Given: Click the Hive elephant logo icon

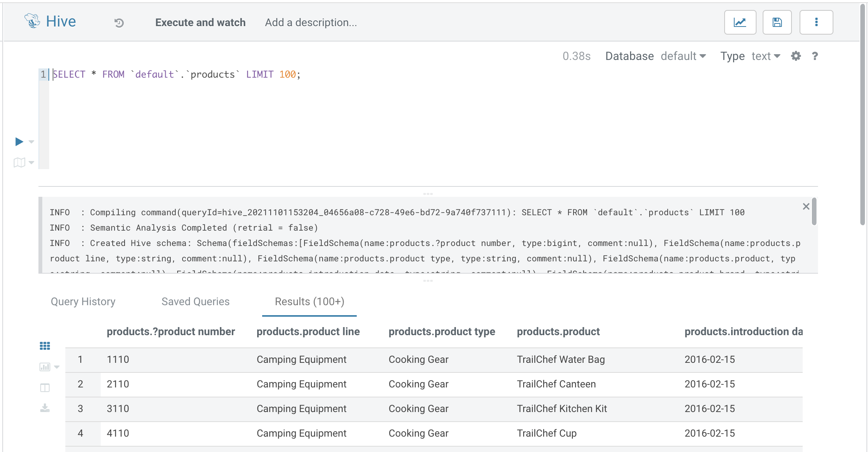Looking at the screenshot, I should [x=32, y=21].
